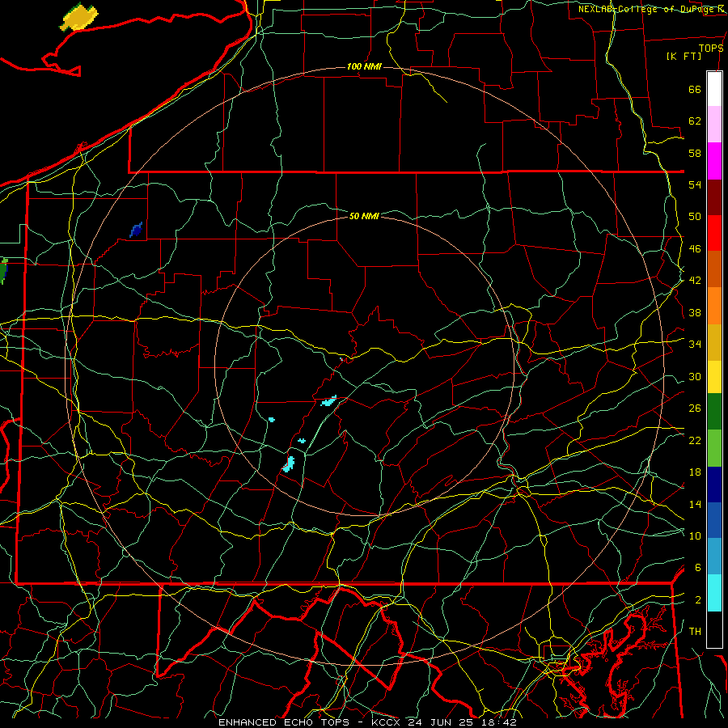Click the dark blue echo-top cell
Screen dimensions: 728x728
point(136,230)
